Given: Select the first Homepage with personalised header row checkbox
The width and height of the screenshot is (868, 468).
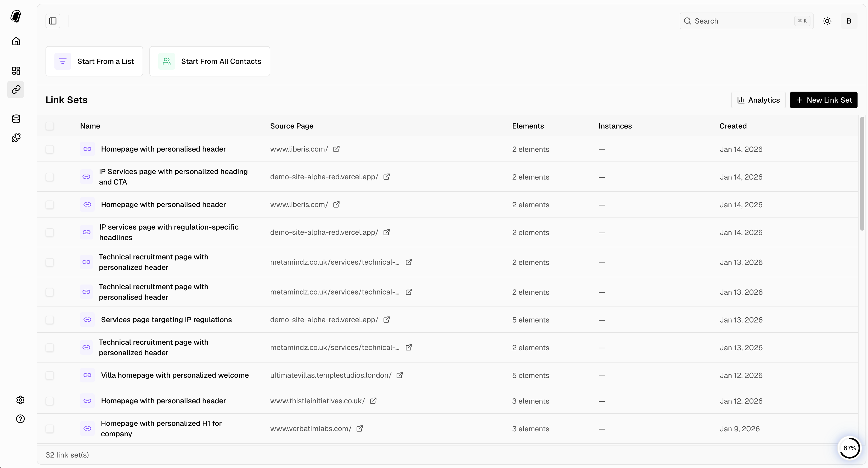Looking at the screenshot, I should pyautogui.click(x=50, y=149).
